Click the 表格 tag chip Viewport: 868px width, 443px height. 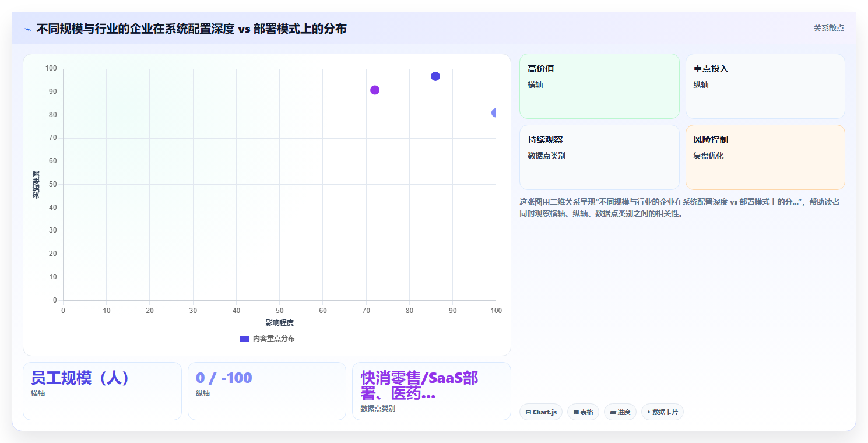pyautogui.click(x=583, y=412)
